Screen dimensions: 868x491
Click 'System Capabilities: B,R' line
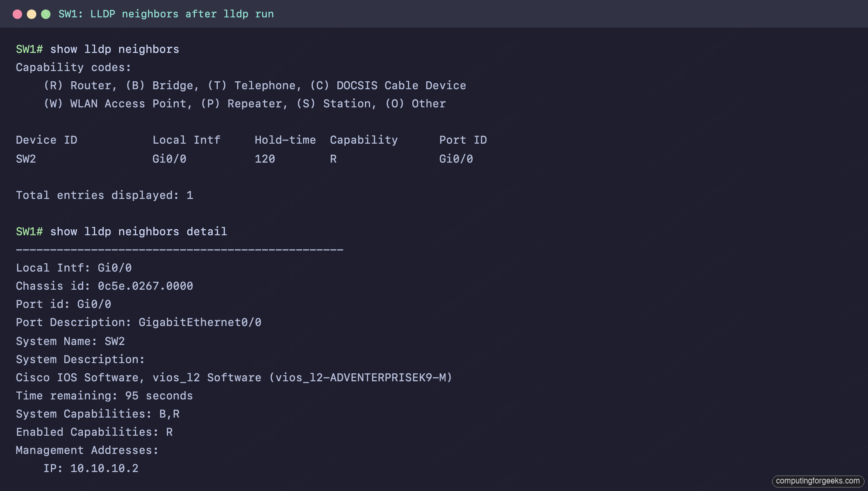(x=98, y=414)
